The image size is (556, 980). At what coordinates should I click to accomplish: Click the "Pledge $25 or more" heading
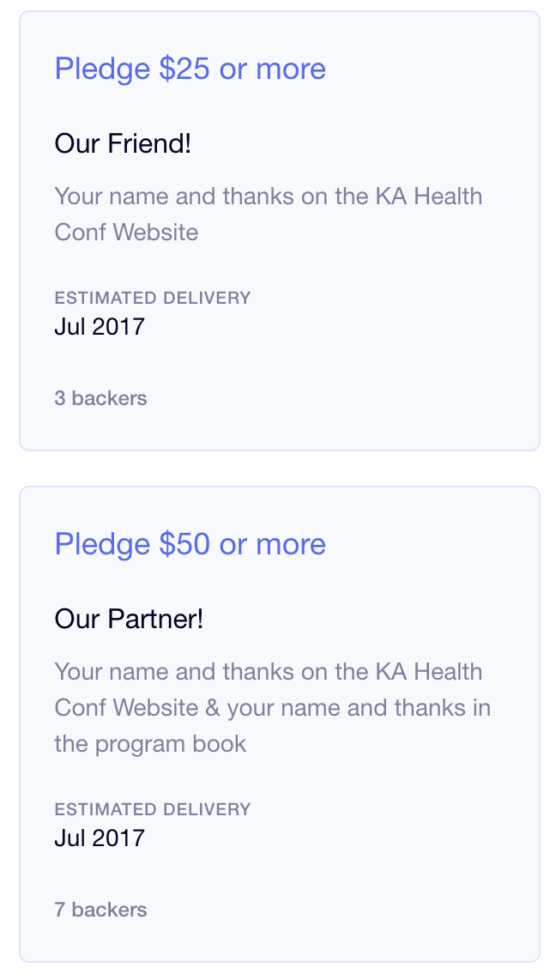coord(190,69)
